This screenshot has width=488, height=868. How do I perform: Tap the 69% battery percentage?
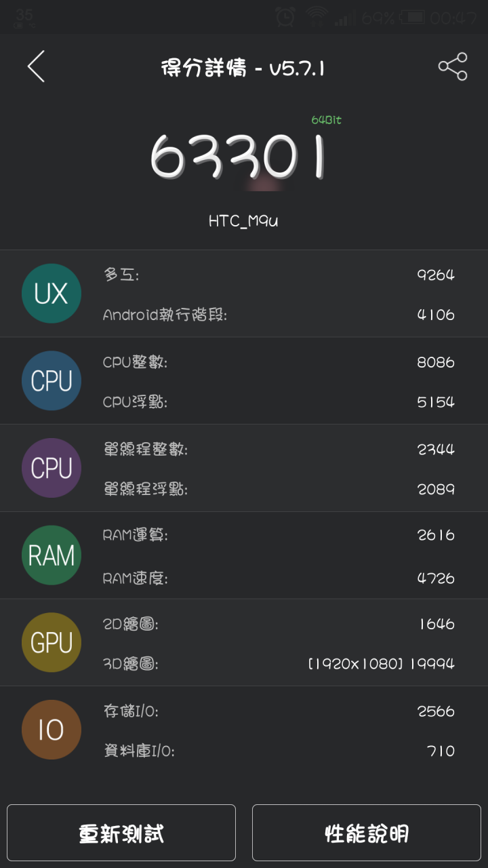(378, 18)
